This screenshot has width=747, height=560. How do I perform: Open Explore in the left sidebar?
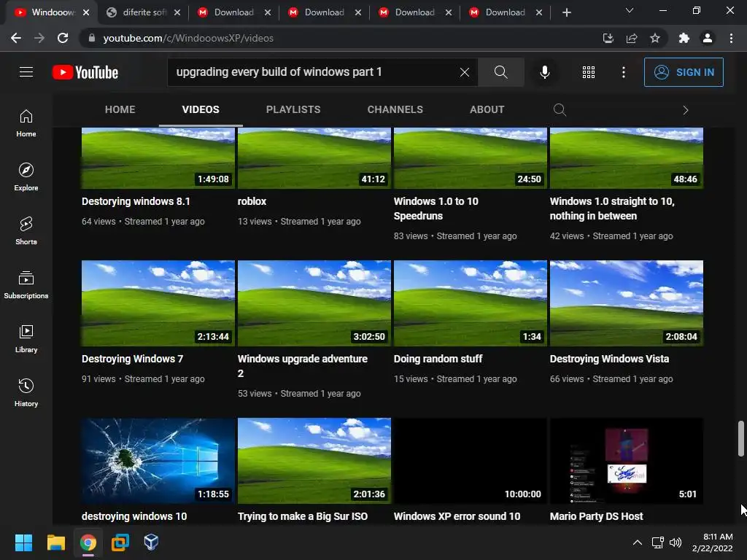click(26, 176)
